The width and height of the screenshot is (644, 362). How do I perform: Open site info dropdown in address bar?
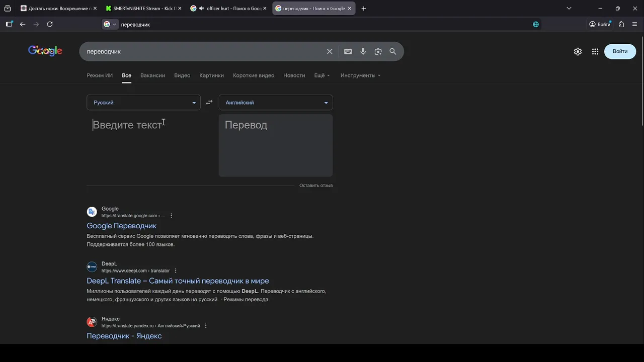tap(110, 24)
